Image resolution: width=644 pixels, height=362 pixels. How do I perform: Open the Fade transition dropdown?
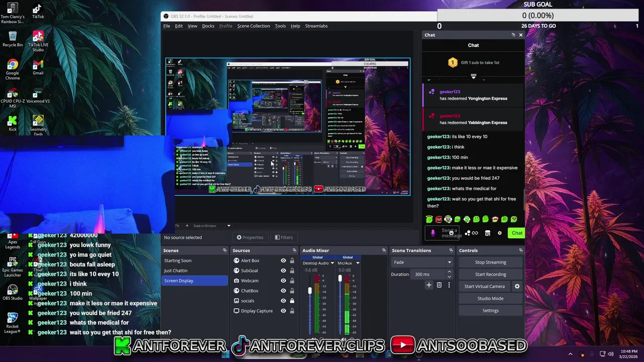pyautogui.click(x=422, y=262)
